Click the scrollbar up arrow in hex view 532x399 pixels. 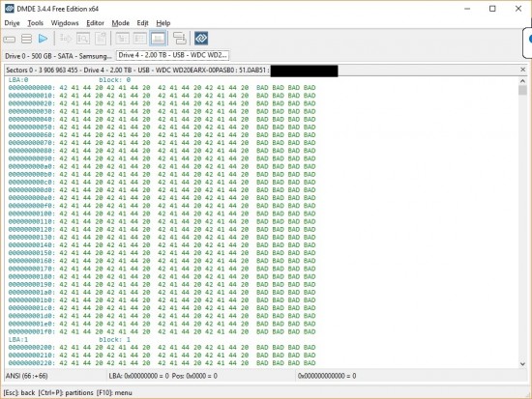522,81
